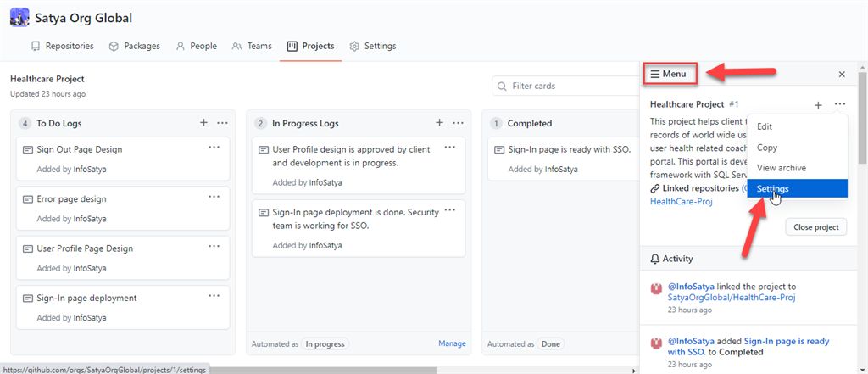Switch to the People tab

(197, 46)
